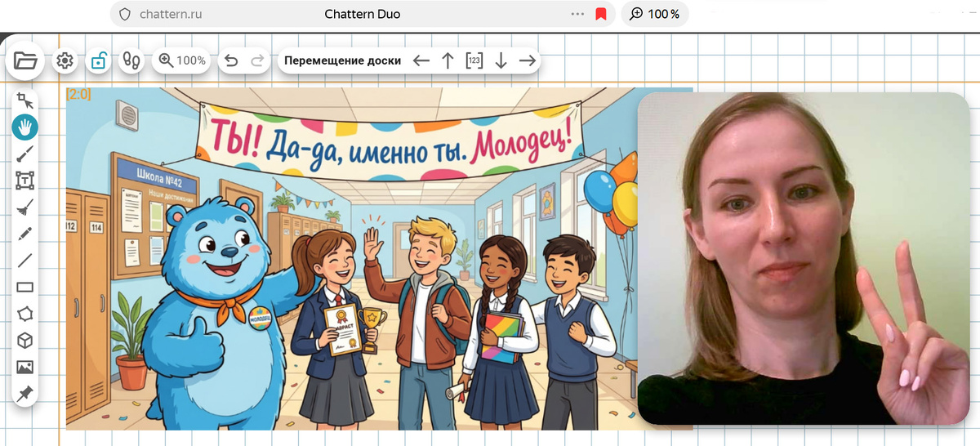Move the board up with arrow
This screenshot has height=446, width=980.
click(448, 60)
